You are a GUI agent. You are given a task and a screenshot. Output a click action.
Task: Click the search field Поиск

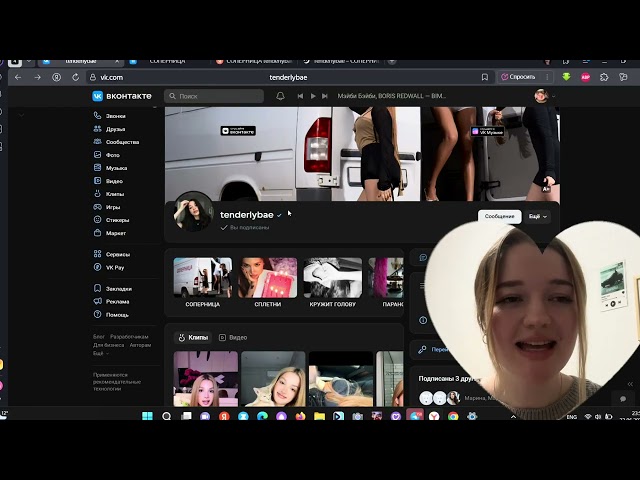(x=214, y=96)
